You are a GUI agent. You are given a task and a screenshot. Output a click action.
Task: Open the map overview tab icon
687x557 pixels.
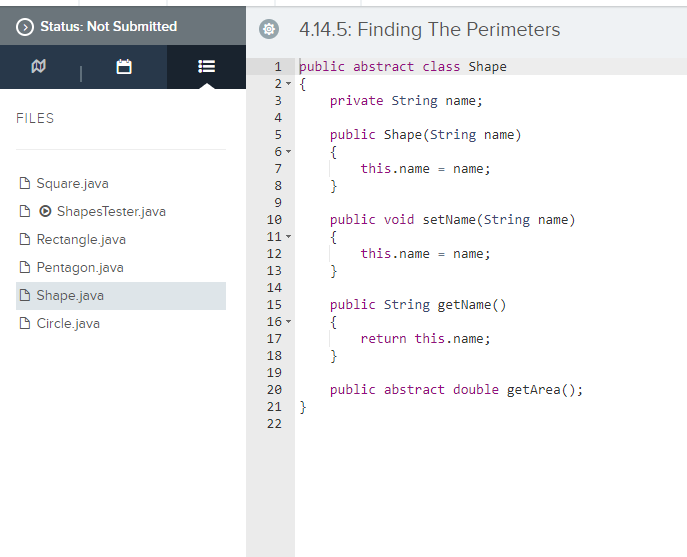point(39,67)
